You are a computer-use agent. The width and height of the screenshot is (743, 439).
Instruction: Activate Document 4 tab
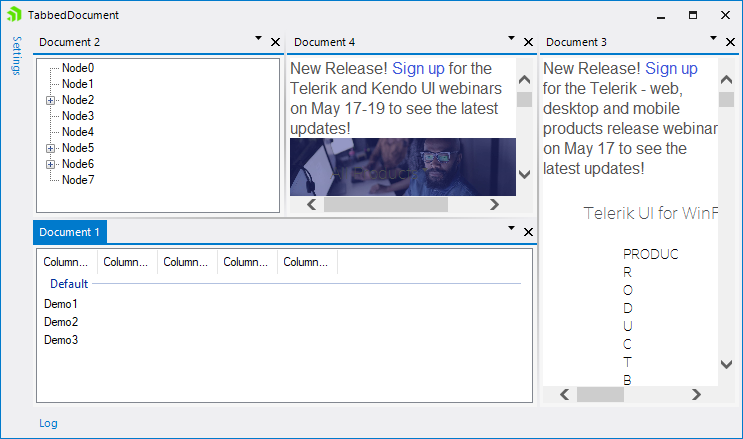point(324,42)
